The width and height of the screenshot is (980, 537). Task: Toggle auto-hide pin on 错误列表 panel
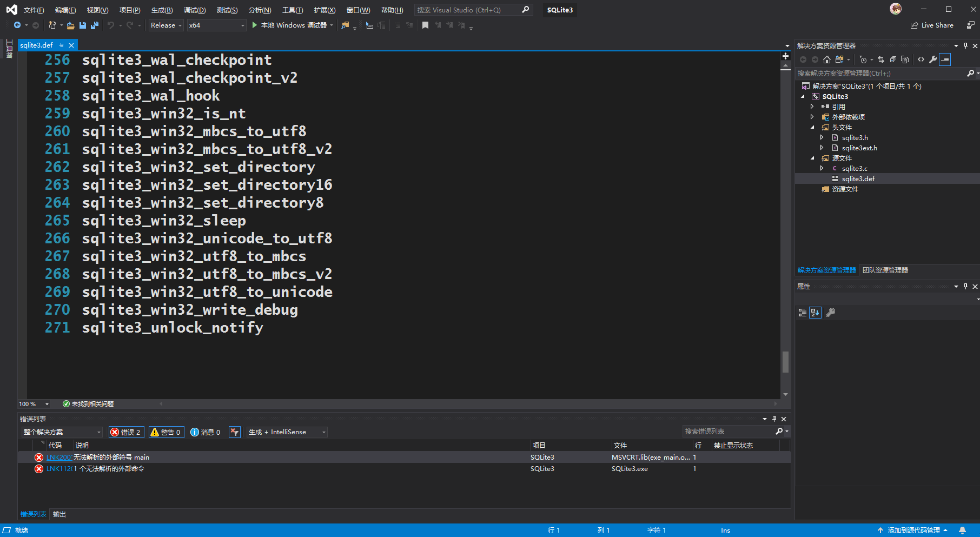point(774,419)
